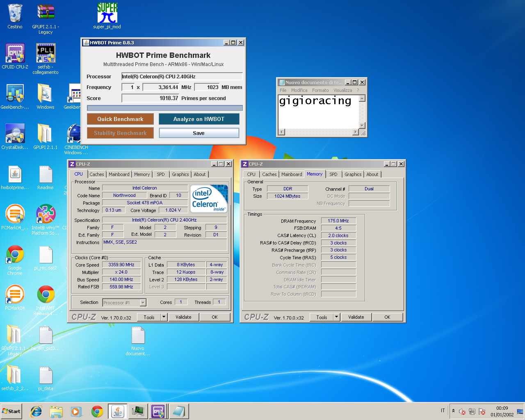The width and height of the screenshot is (525, 420).
Task: Click OK in the Memory CPU-Z window
Action: click(x=387, y=317)
